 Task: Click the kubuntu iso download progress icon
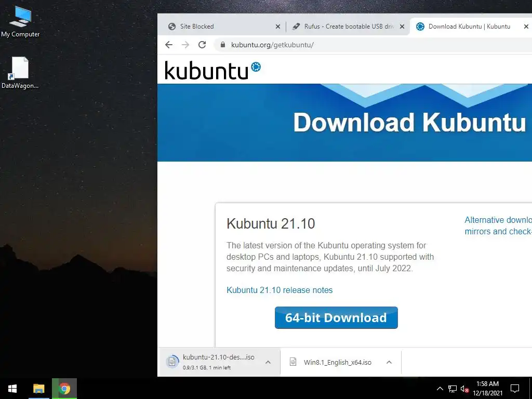172,362
